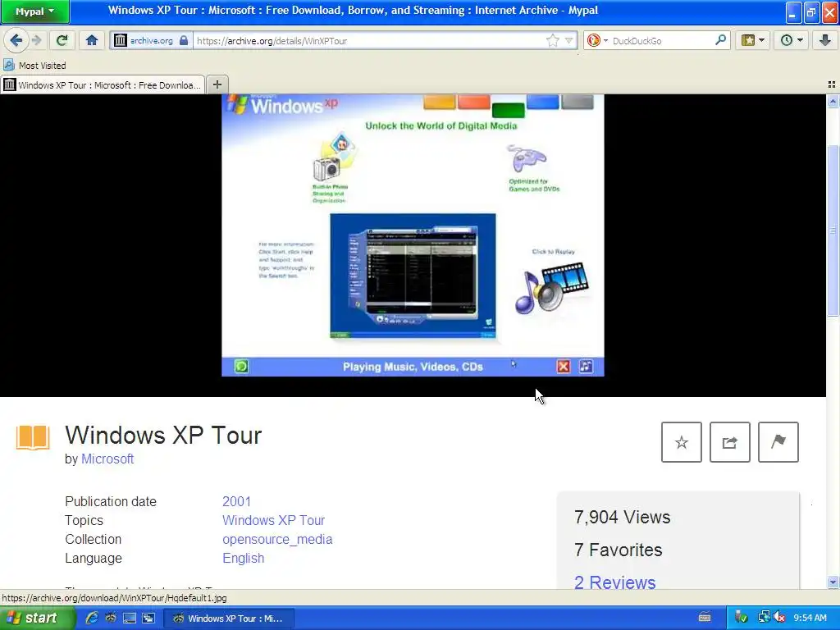
Task: Click the 9:54 AM clock
Action: pos(810,618)
